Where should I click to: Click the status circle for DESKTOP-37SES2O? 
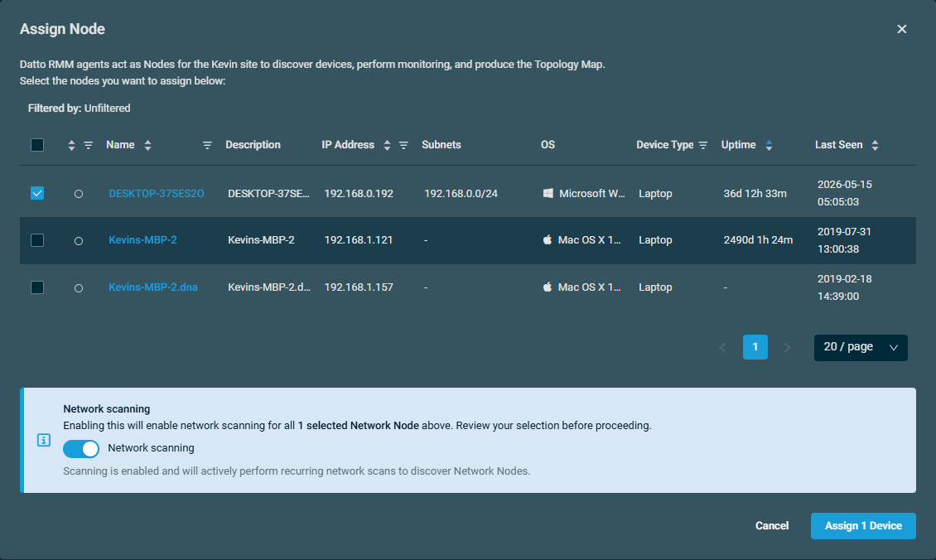tap(78, 194)
